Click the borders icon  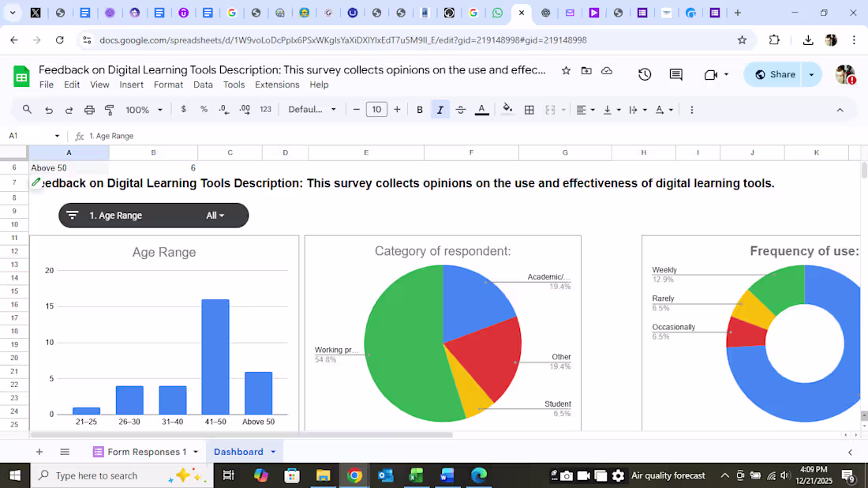529,109
